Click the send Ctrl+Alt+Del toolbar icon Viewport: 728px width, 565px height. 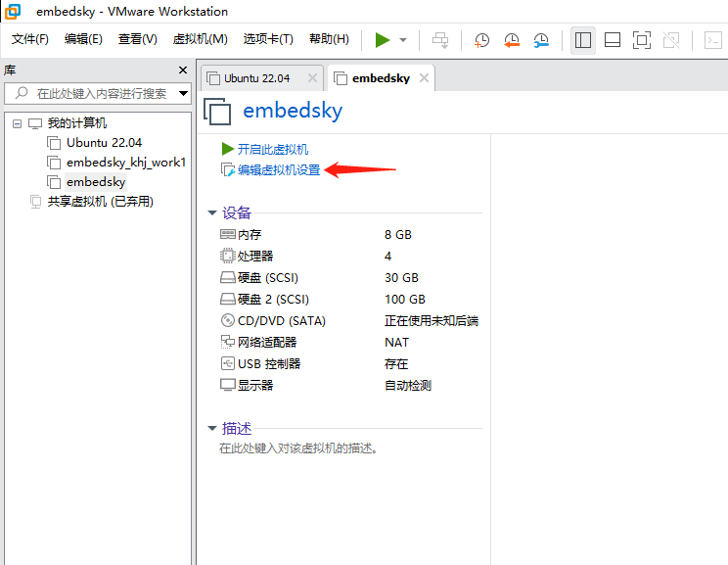pyautogui.click(x=440, y=40)
